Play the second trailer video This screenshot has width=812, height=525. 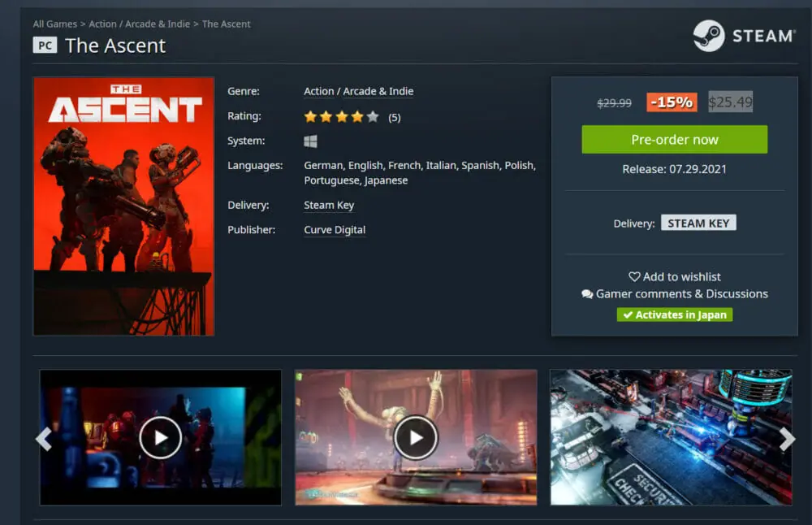(416, 438)
